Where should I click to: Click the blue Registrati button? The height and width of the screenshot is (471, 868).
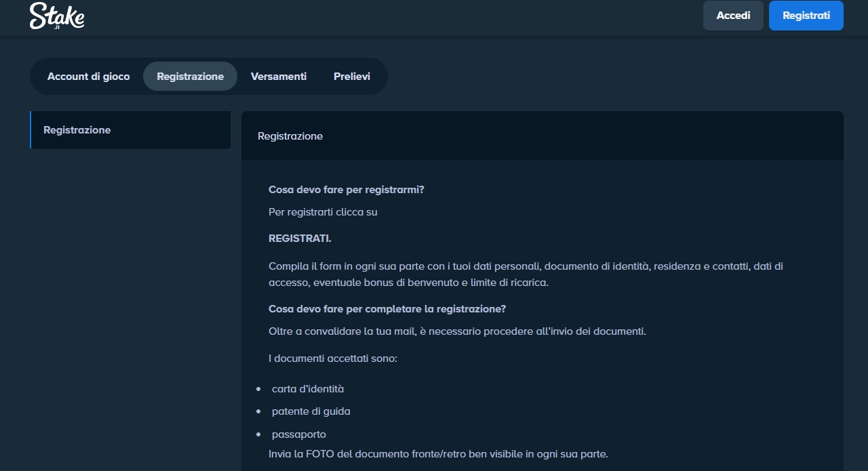pyautogui.click(x=806, y=15)
